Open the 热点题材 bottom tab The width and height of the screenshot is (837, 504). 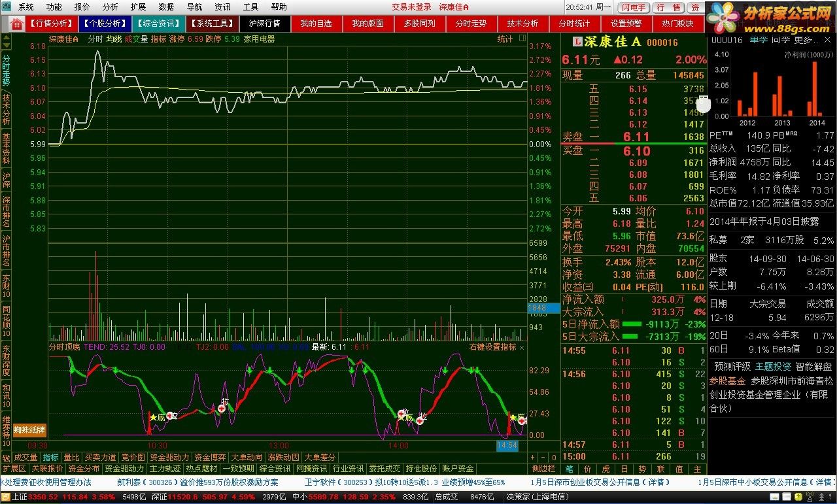click(x=201, y=469)
